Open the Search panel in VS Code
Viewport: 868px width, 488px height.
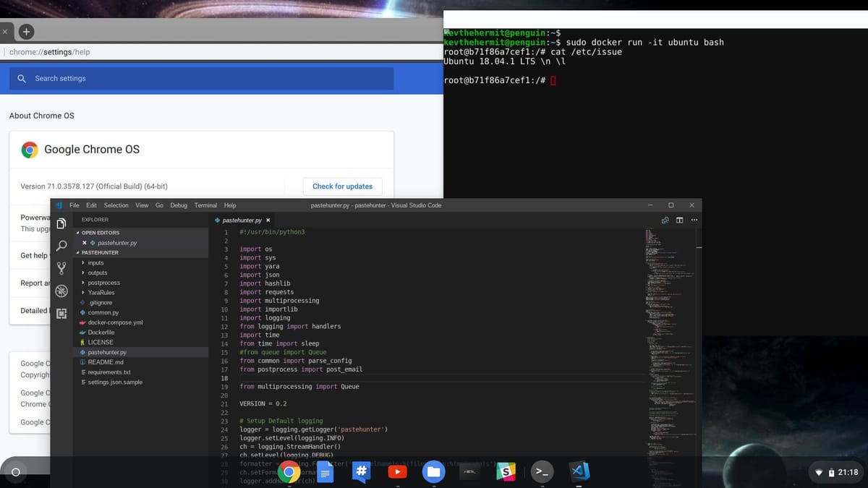(x=61, y=245)
